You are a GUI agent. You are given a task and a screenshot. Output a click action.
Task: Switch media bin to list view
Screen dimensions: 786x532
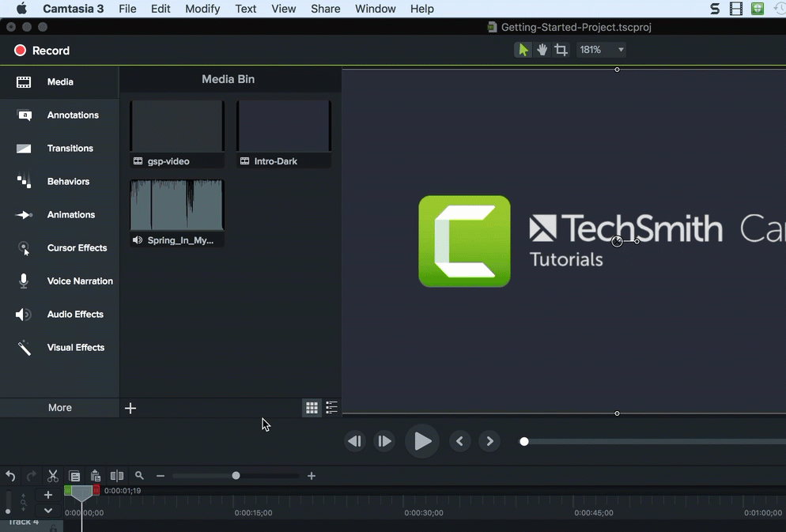tap(331, 408)
